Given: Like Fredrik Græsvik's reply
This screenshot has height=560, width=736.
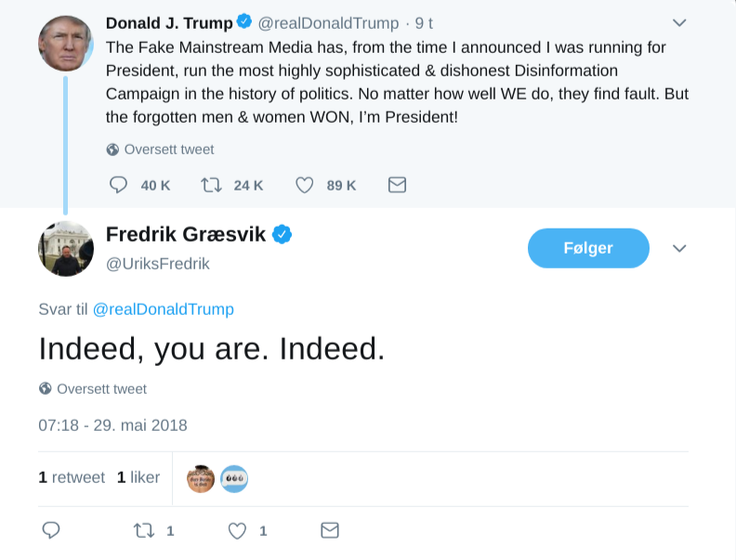Looking at the screenshot, I should click(238, 530).
